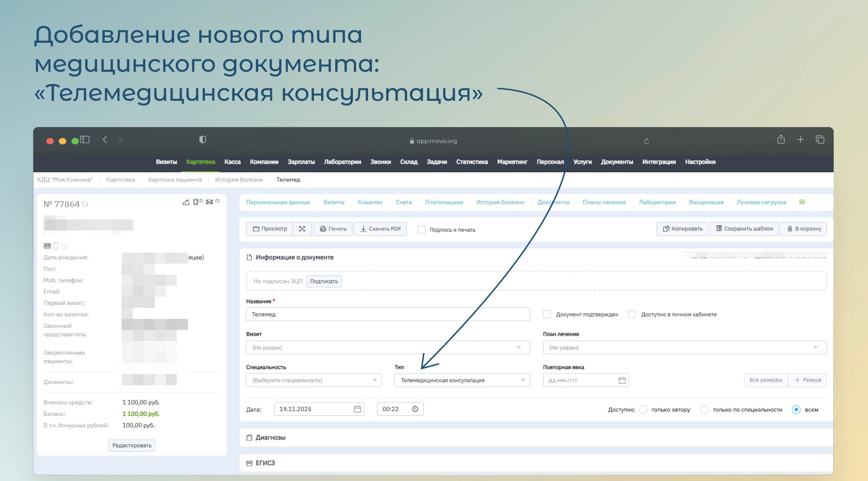Click the envelope email icon in patient card

coord(209,202)
